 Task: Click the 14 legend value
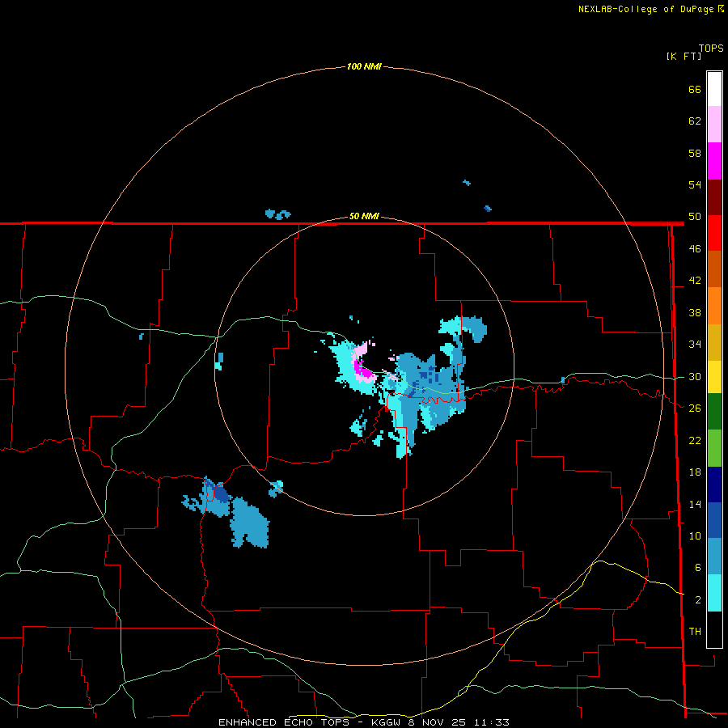coord(695,504)
